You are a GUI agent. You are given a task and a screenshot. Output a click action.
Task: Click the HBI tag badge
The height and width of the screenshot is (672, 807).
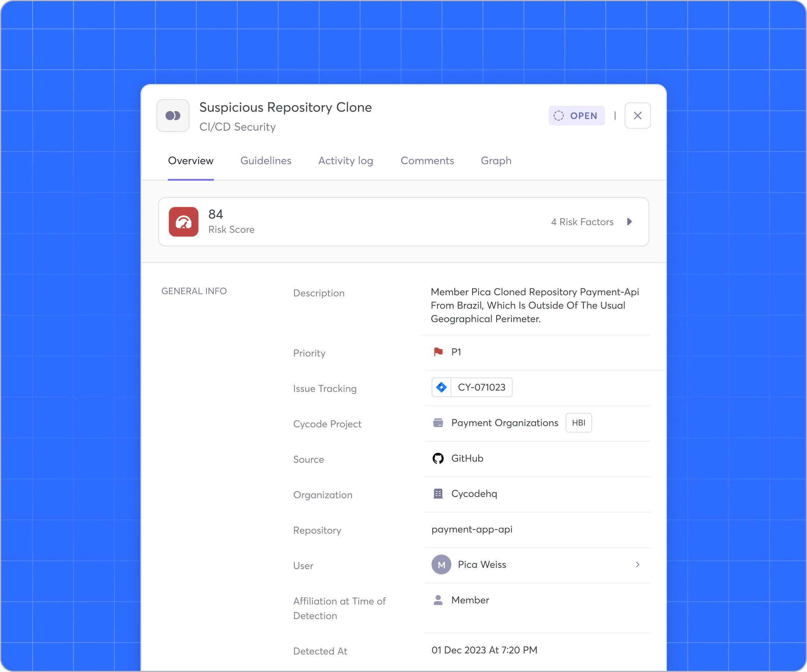tap(578, 422)
